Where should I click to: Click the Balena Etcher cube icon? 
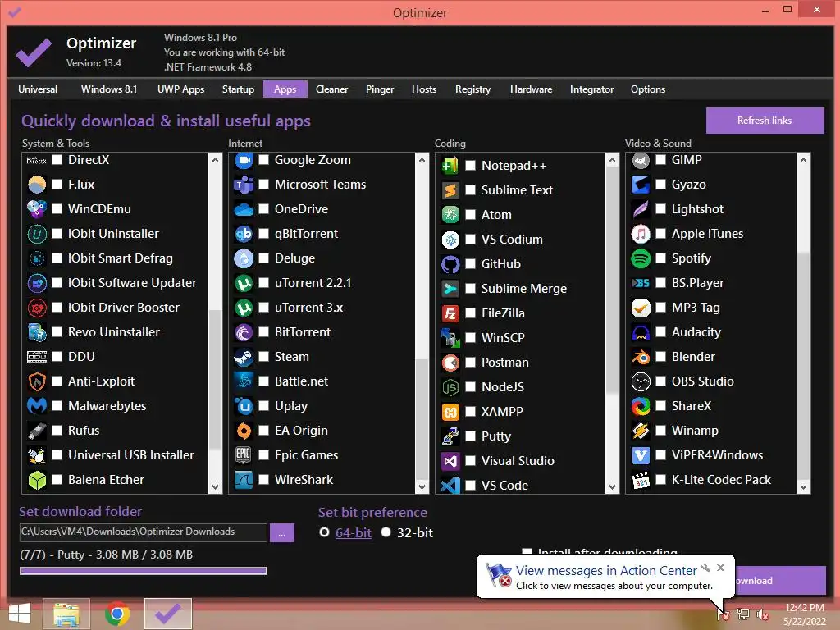[x=37, y=479]
